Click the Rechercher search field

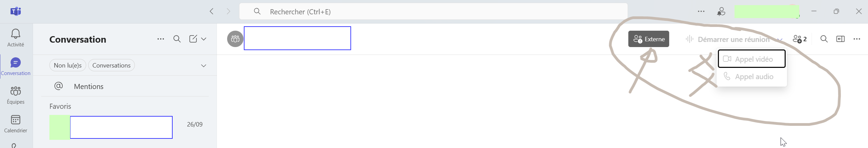433,12
